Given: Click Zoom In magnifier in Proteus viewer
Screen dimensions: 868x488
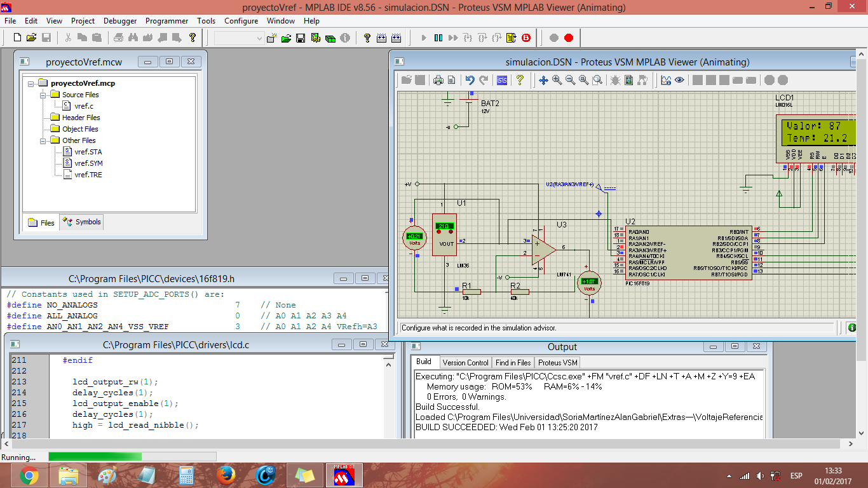Looking at the screenshot, I should pos(557,80).
